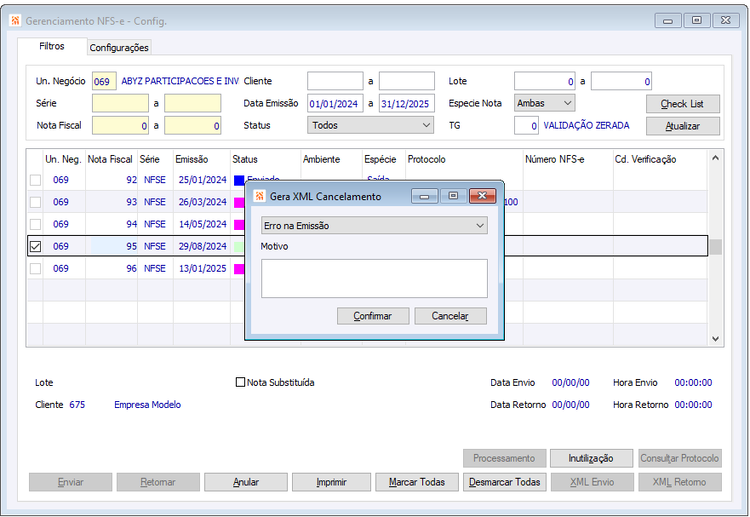Click into the Motivo text area

point(374,278)
